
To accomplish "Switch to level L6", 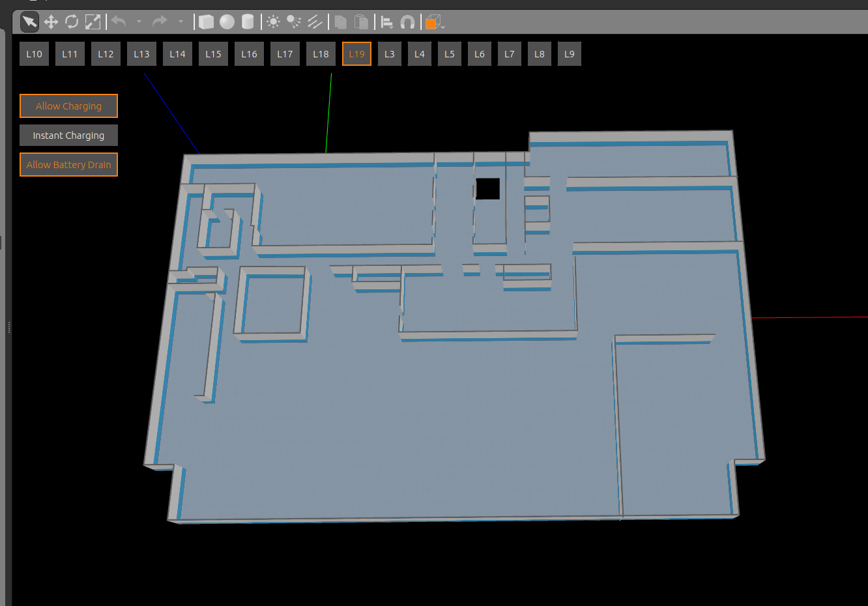I will [480, 54].
